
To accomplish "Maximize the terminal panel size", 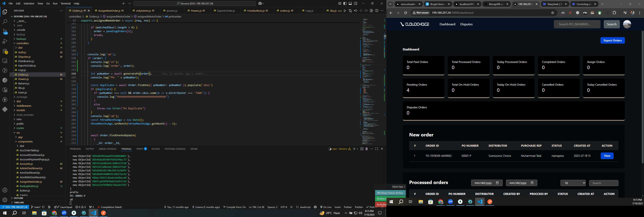I will pyautogui.click(x=377, y=149).
